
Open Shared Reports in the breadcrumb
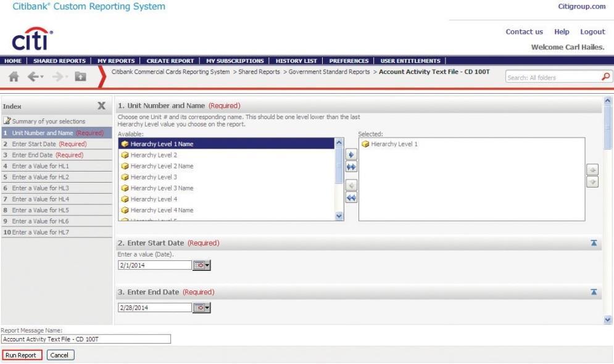259,72
